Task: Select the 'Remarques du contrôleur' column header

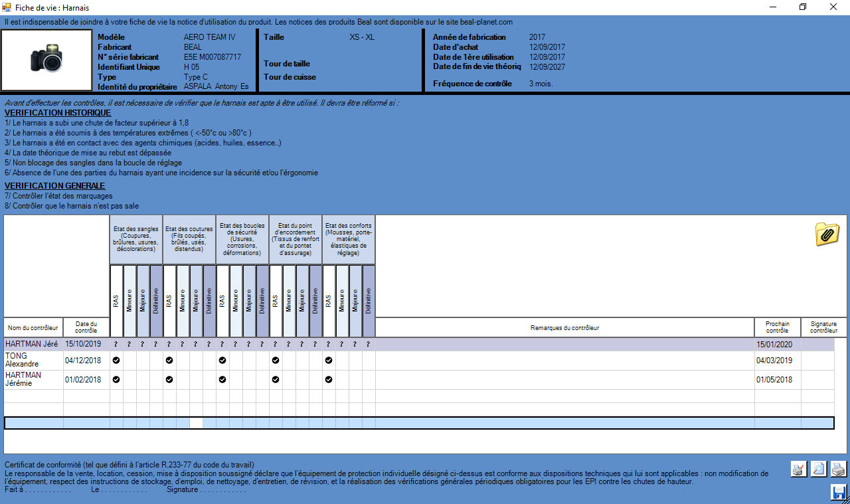Action: 564,328
